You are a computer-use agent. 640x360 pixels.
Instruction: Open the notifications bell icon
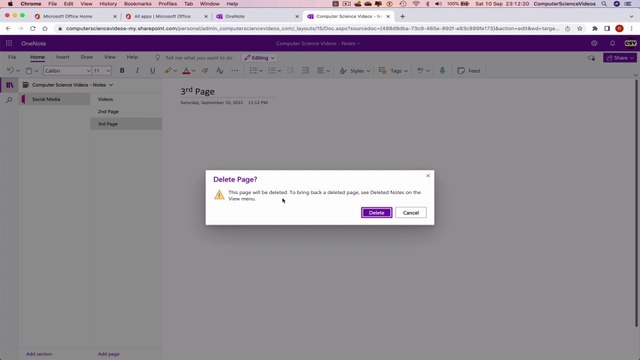pos(612,43)
